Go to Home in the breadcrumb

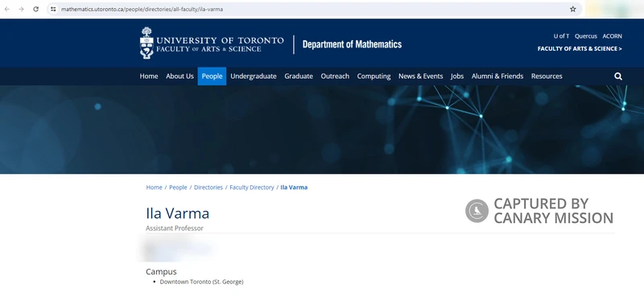pos(154,188)
